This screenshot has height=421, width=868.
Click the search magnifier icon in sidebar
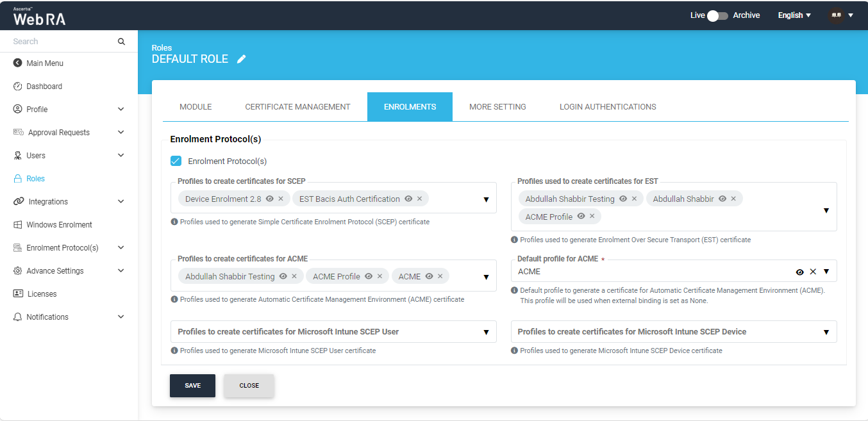pyautogui.click(x=121, y=42)
